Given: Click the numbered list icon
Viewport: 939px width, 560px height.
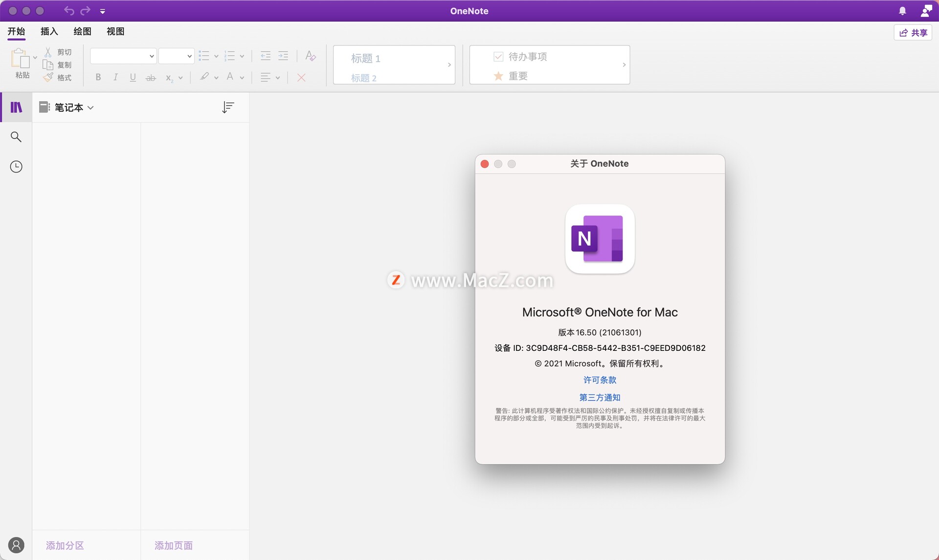Looking at the screenshot, I should click(229, 56).
